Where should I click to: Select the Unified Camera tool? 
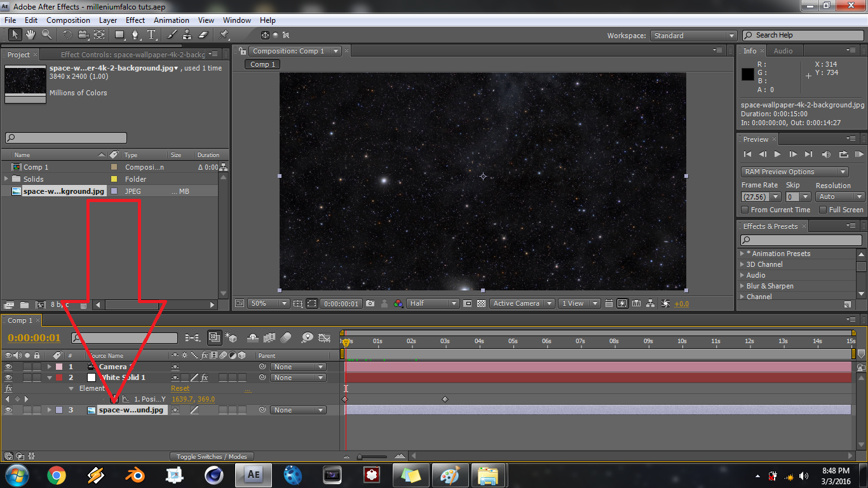83,34
